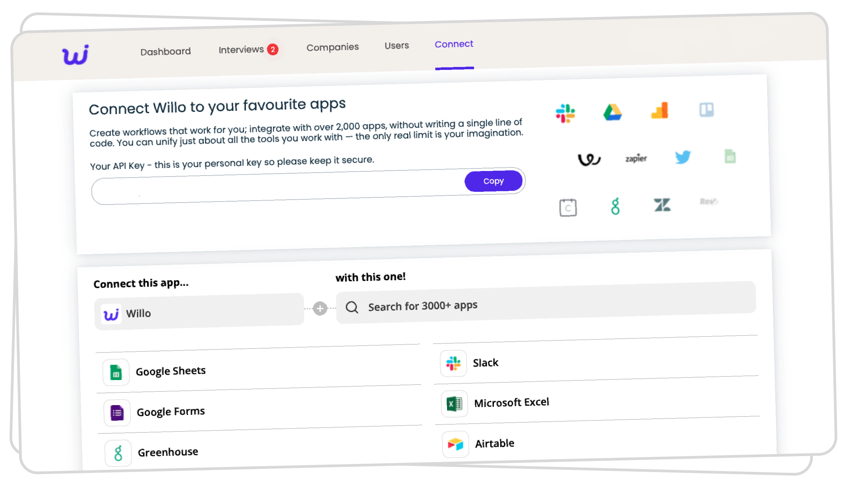
Task: Click the Google Analytics icon
Action: point(659,111)
